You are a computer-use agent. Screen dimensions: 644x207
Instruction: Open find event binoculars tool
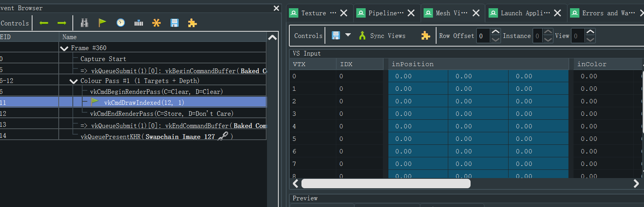pos(84,23)
